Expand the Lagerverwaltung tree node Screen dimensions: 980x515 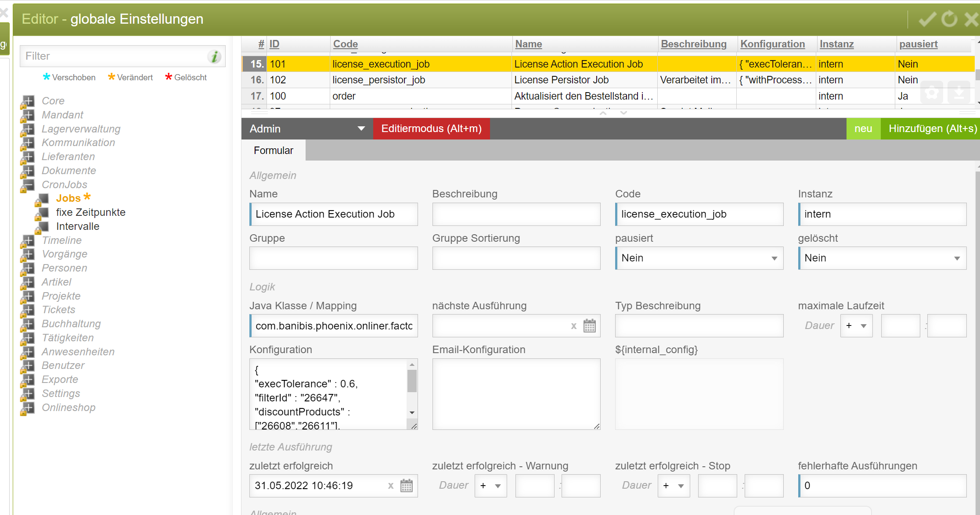tap(28, 129)
